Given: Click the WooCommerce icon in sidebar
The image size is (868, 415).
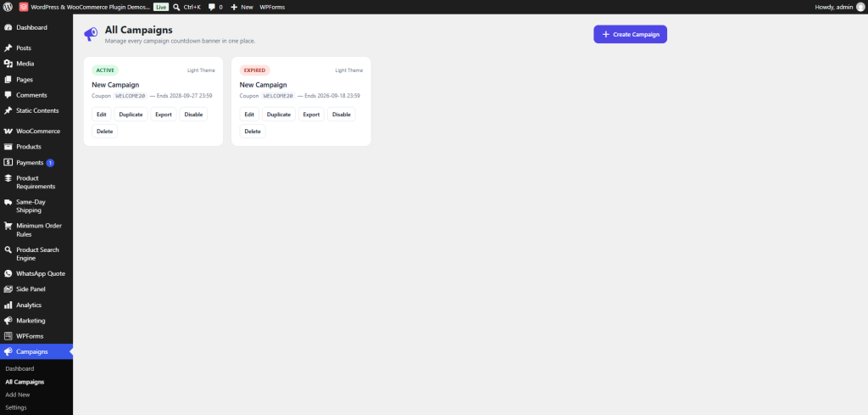Looking at the screenshot, I should pyautogui.click(x=8, y=132).
